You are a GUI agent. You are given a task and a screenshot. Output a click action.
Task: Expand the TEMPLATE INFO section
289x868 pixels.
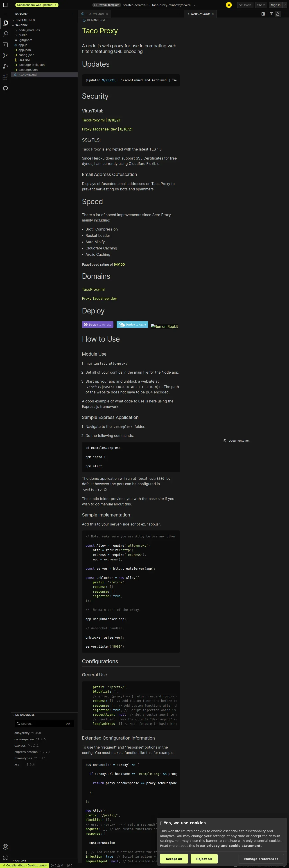44,20
